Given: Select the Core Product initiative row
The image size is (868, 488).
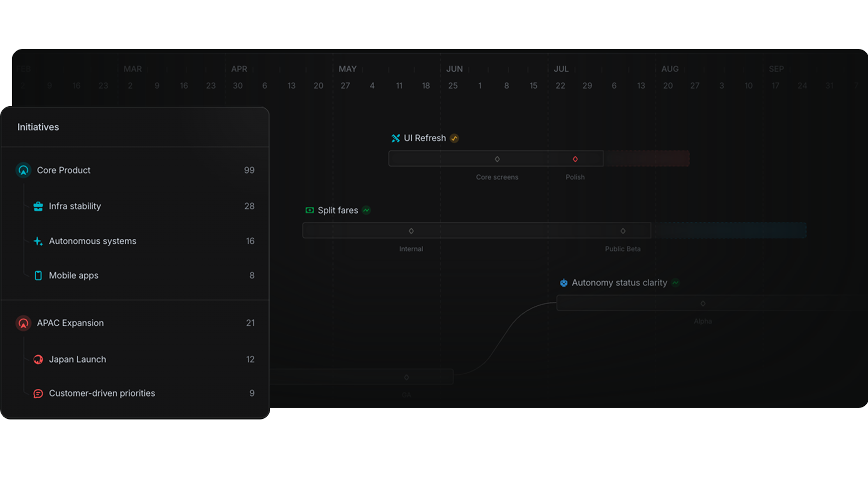Looking at the screenshot, I should [x=135, y=170].
